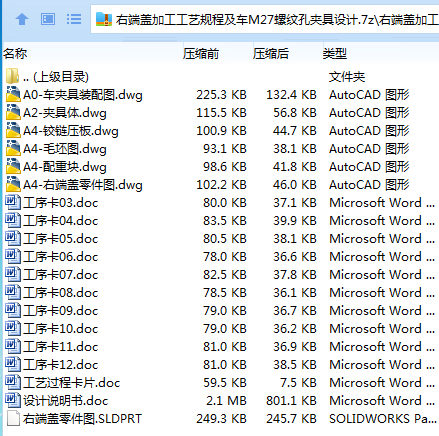
Task: Click the Word icon of 工序卡10.doc
Action: (13, 328)
